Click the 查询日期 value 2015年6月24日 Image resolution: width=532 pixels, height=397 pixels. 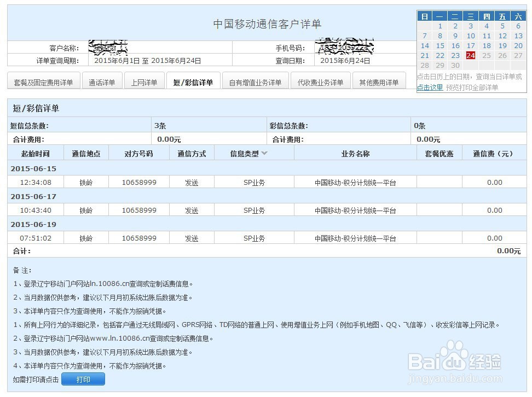(x=345, y=60)
